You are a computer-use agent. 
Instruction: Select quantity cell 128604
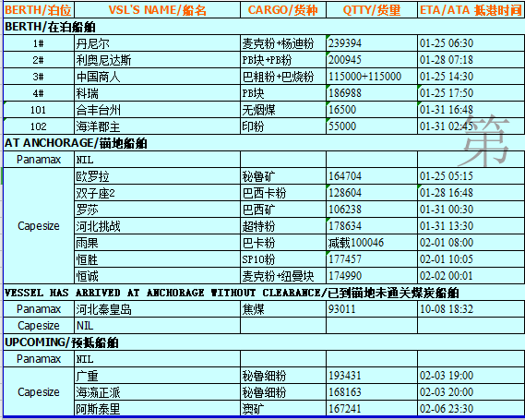(x=372, y=193)
